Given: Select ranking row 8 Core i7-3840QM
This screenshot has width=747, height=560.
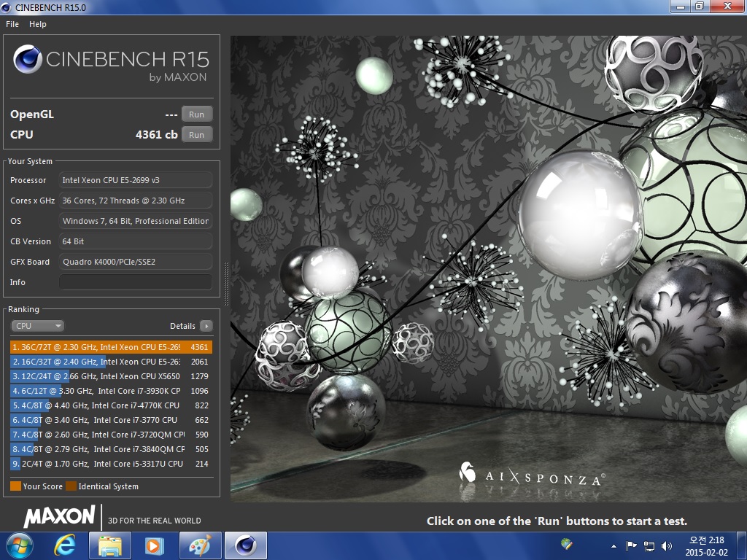Looking at the screenshot, I should coord(111,449).
